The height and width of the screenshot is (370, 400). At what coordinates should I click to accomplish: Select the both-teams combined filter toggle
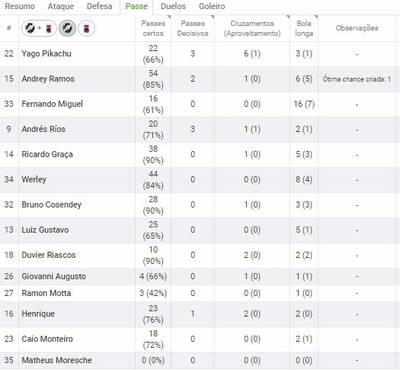point(39,28)
